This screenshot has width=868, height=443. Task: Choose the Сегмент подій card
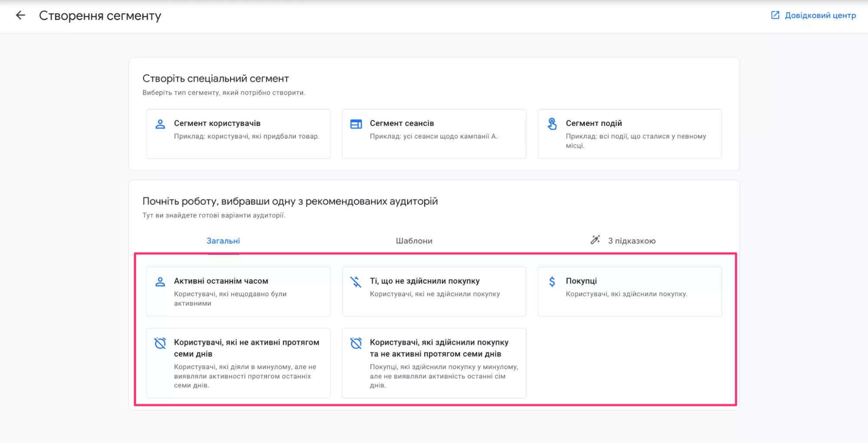(x=630, y=134)
